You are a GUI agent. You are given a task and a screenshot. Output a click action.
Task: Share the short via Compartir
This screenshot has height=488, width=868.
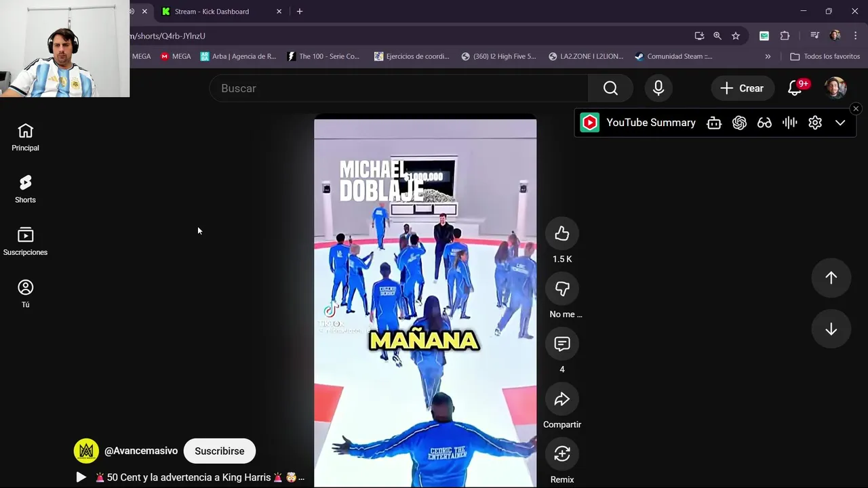(x=562, y=399)
